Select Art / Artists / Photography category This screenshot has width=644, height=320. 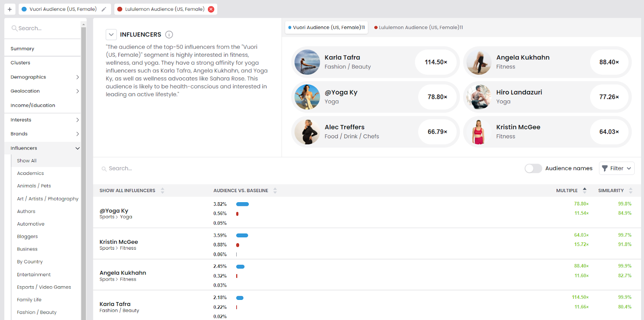pyautogui.click(x=48, y=199)
